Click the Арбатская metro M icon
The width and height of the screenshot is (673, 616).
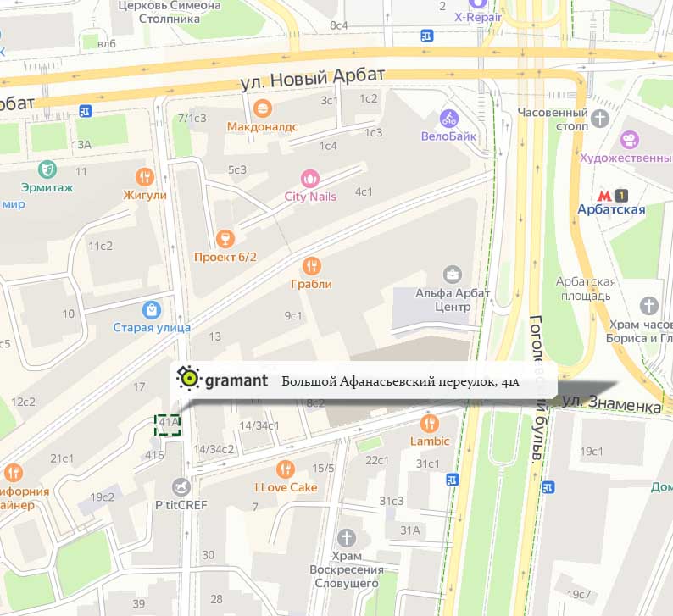604,196
